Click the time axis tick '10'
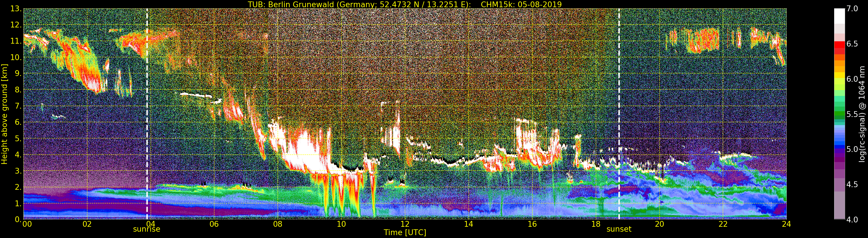This screenshot has height=238, width=868. [341, 224]
